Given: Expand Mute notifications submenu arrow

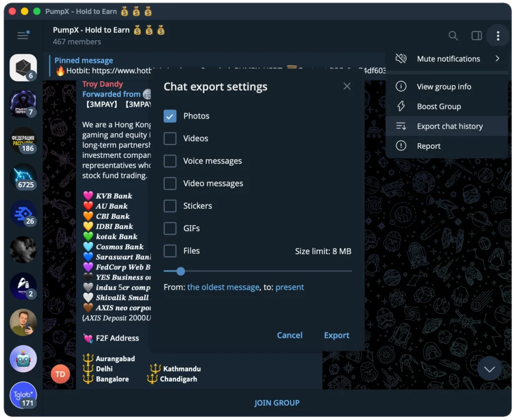Looking at the screenshot, I should 497,58.
